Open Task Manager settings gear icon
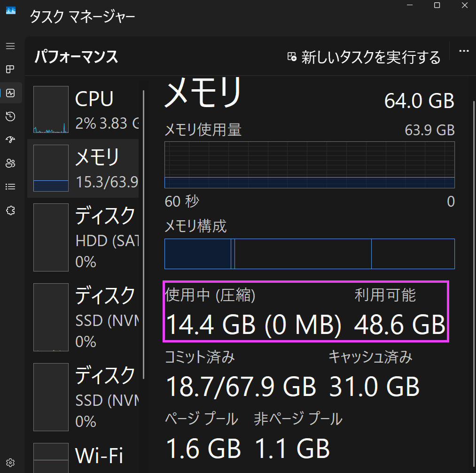 10,462
